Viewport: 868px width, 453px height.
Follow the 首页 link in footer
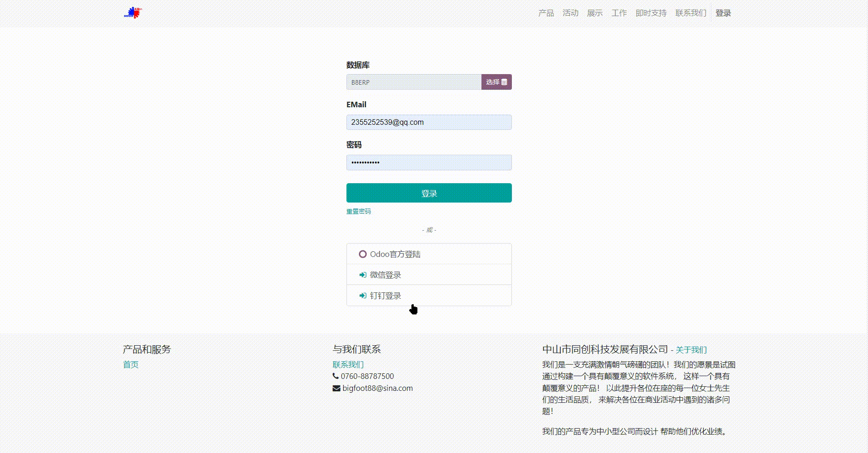click(x=130, y=365)
